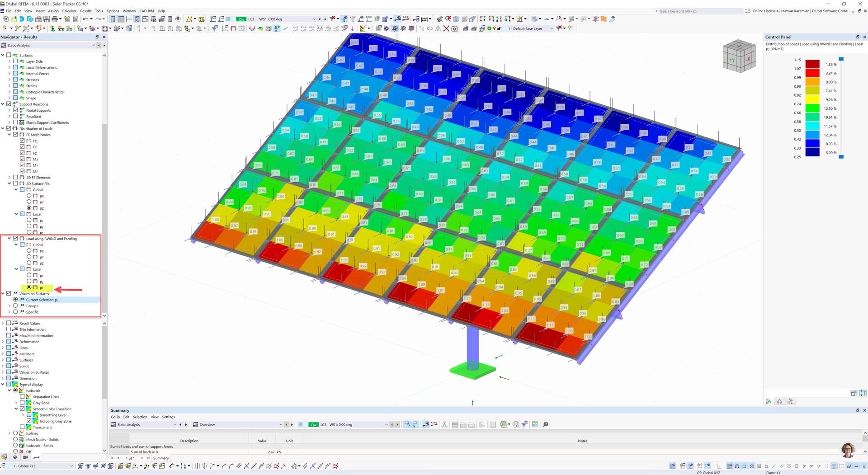Enable the Title Information checkbox
This screenshot has height=475, width=868.
pyautogui.click(x=9, y=329)
